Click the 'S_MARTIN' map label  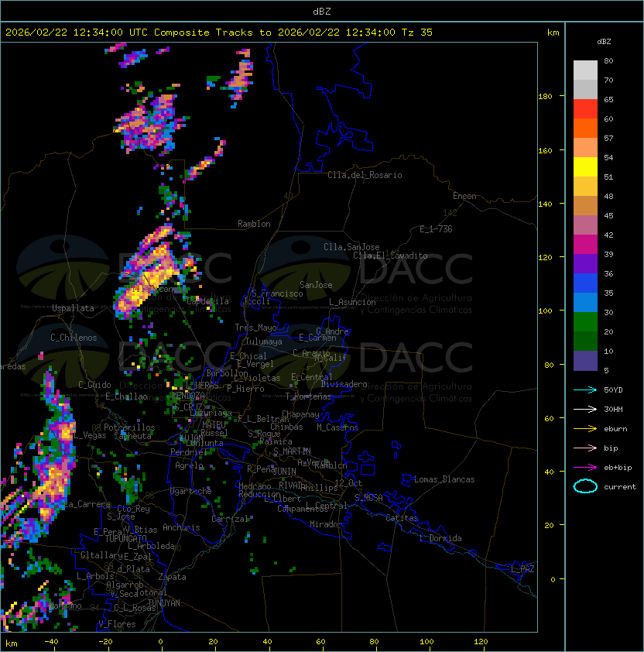(292, 451)
